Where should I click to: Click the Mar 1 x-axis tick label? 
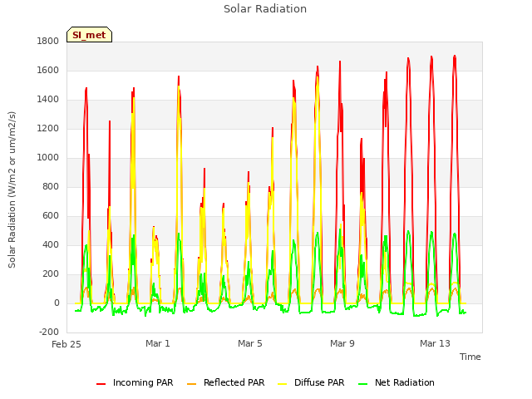[x=158, y=343]
